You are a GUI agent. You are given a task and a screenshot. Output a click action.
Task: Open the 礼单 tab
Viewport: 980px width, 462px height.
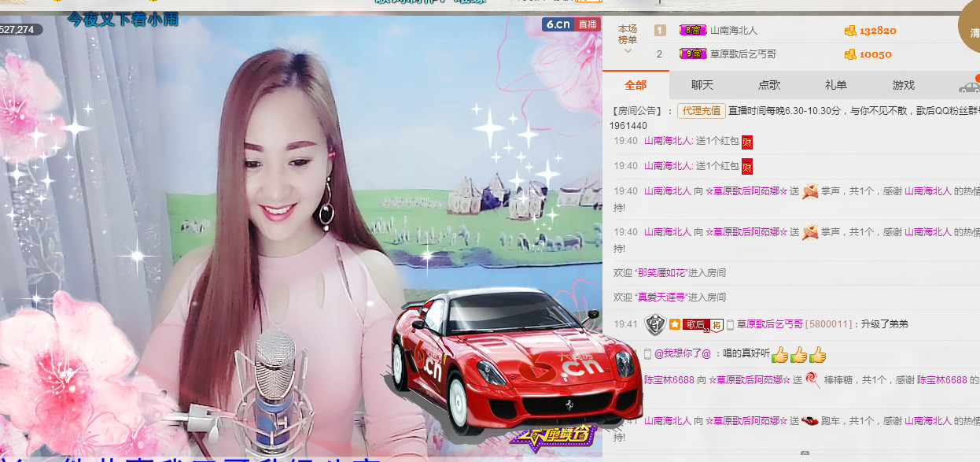[836, 85]
